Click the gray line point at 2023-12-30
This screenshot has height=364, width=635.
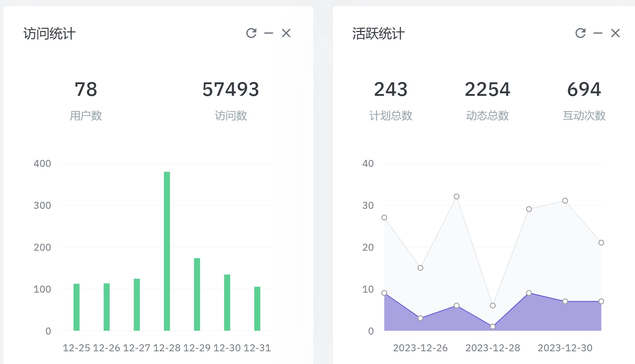pos(565,201)
